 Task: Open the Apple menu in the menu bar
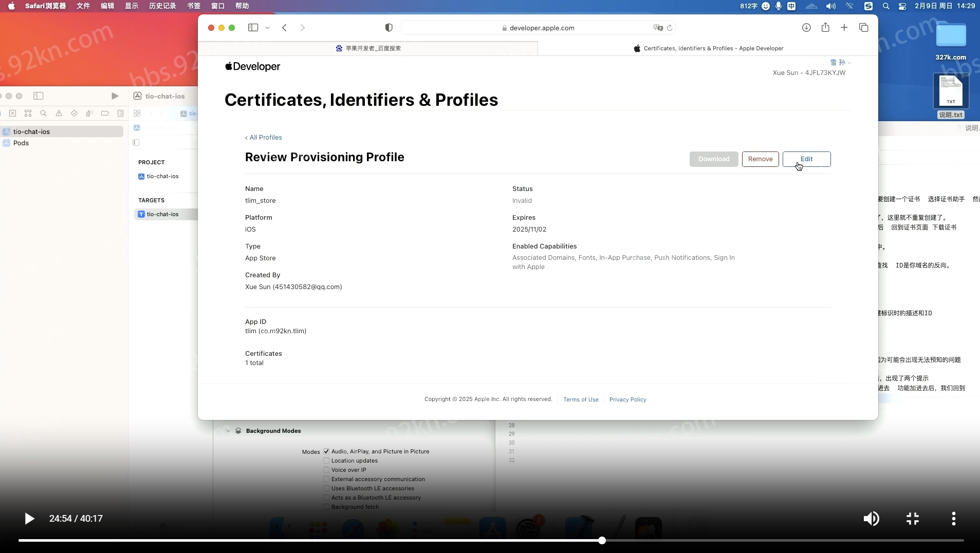coord(11,6)
